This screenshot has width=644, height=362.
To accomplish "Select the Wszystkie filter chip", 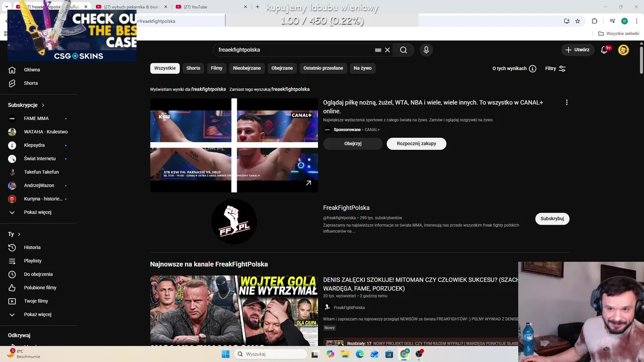I will [x=165, y=68].
